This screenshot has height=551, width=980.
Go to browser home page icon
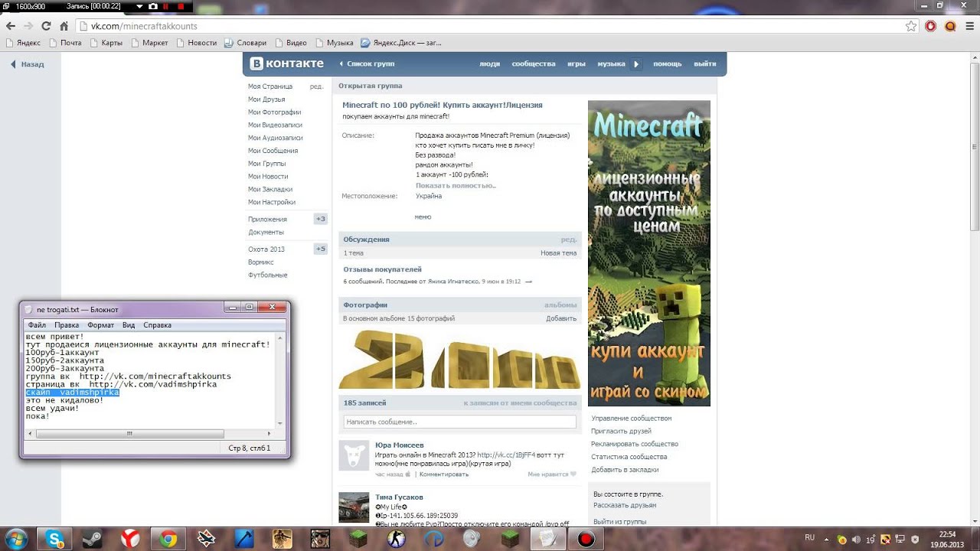point(64,26)
